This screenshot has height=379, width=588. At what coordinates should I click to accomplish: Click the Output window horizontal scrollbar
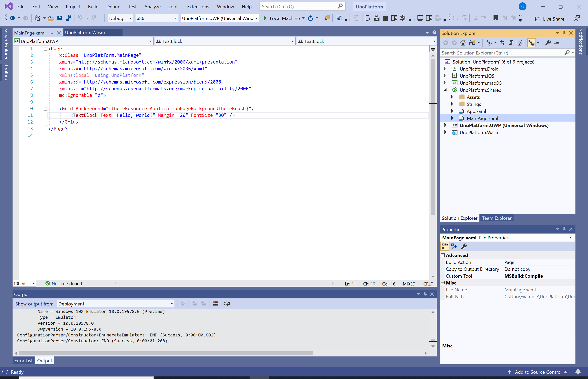click(166, 353)
